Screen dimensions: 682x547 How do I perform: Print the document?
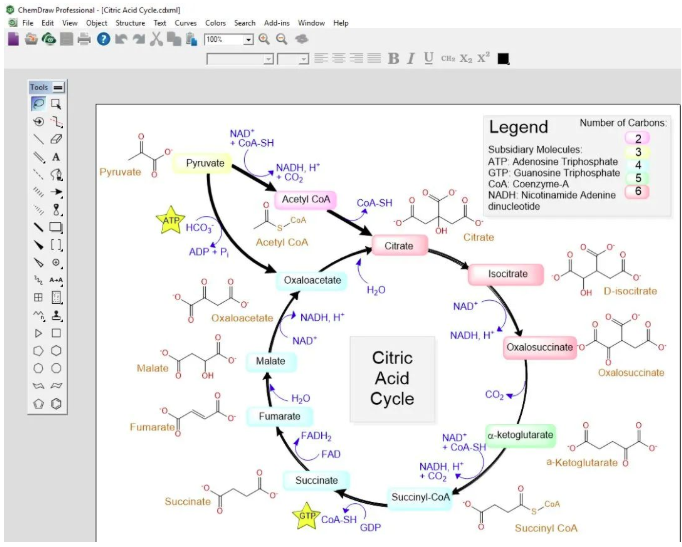click(84, 39)
